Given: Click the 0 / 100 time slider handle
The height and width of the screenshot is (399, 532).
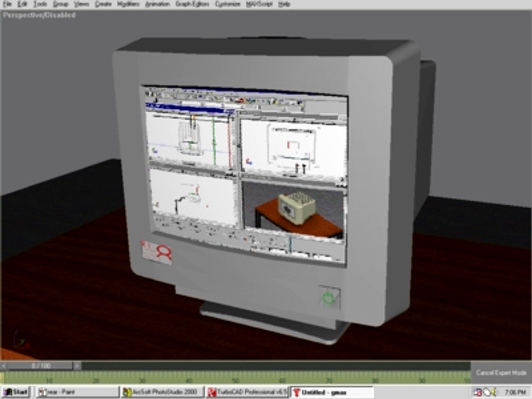Looking at the screenshot, I should tap(41, 366).
